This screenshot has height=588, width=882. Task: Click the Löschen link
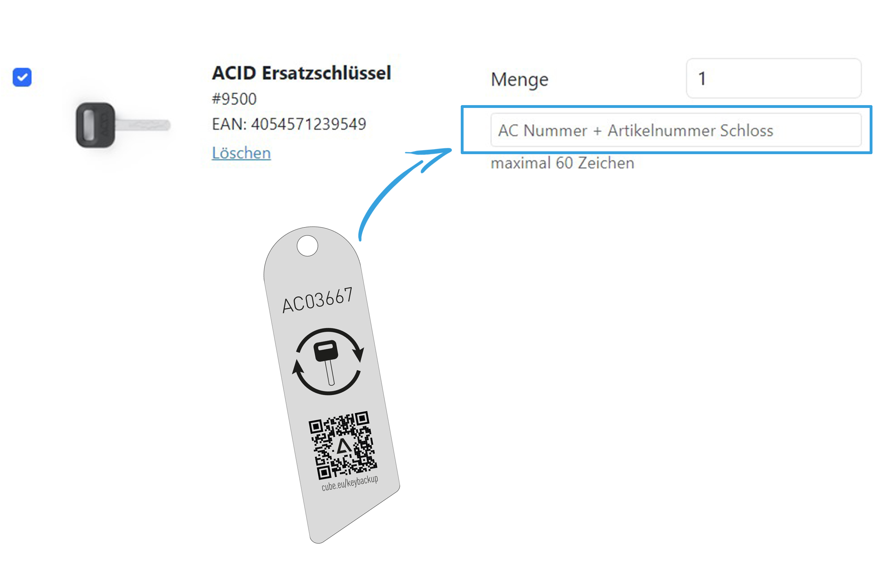tap(241, 153)
